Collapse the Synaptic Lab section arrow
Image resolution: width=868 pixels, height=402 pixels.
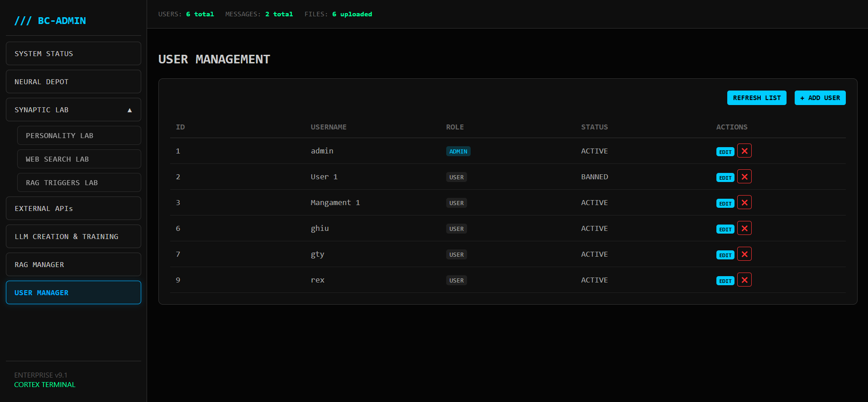tap(129, 110)
